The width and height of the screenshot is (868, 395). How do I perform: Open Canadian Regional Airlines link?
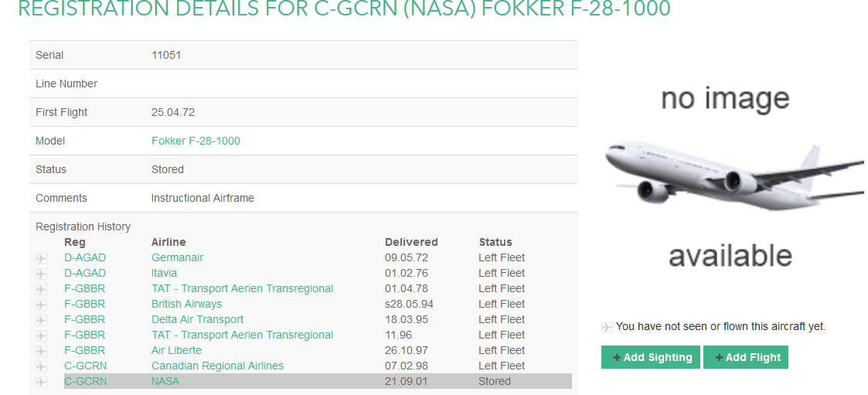tap(217, 366)
